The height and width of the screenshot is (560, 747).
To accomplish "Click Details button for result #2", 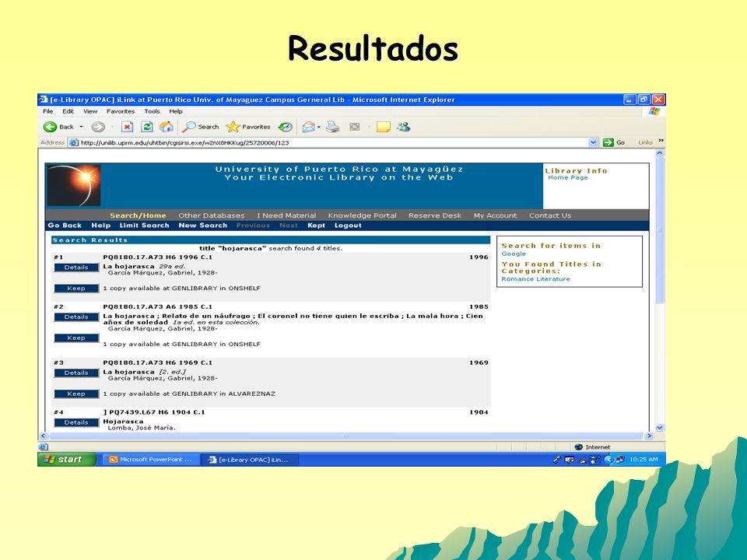I will [76, 317].
